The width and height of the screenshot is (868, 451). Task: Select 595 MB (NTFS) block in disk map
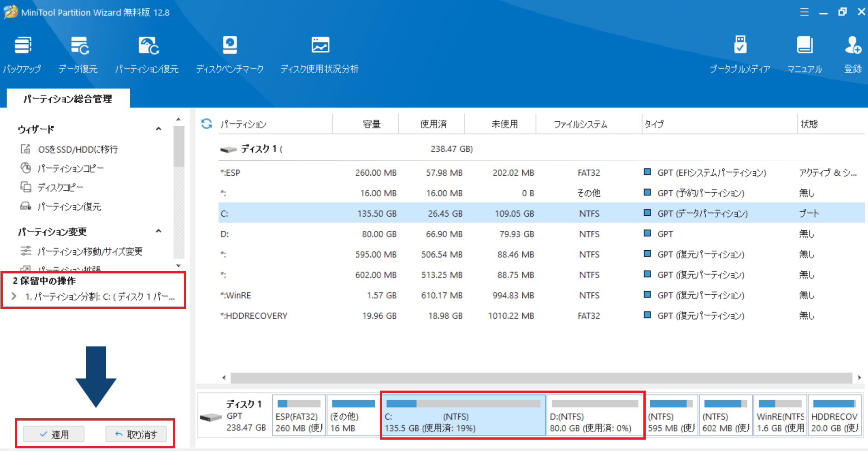pyautogui.click(x=671, y=416)
